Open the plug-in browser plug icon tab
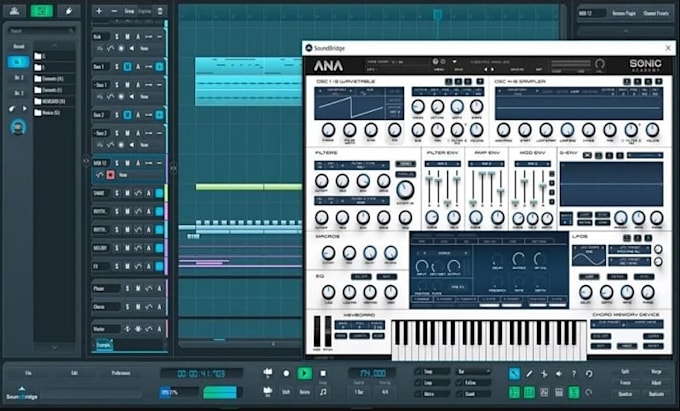Screen dimensions: 680x411 pyautogui.click(x=69, y=11)
